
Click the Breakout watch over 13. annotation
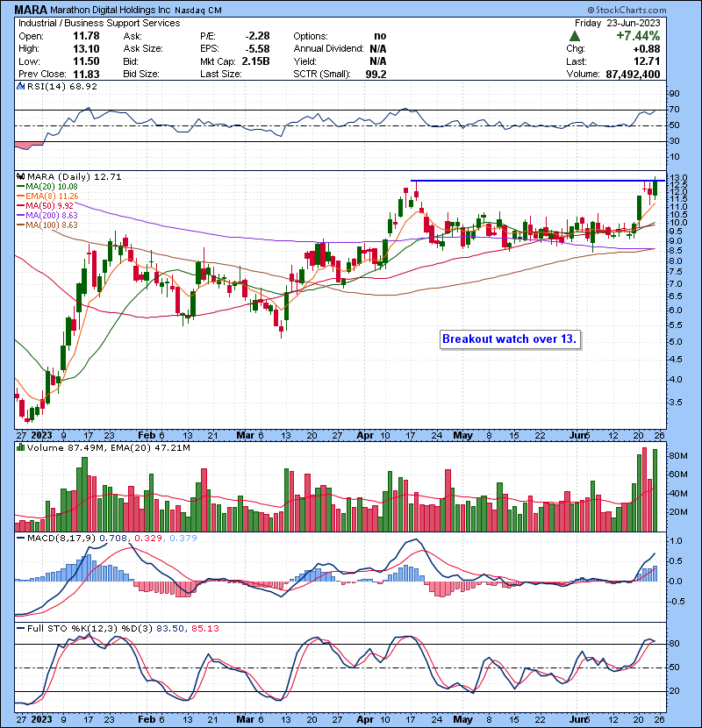click(510, 339)
